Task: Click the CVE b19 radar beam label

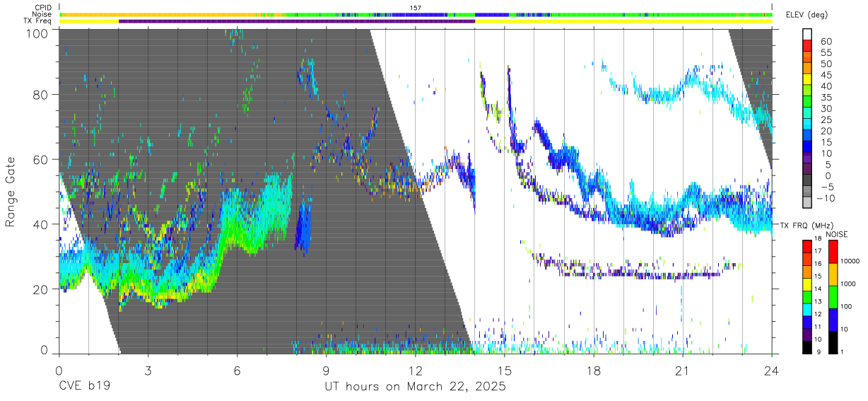Action: tap(84, 387)
